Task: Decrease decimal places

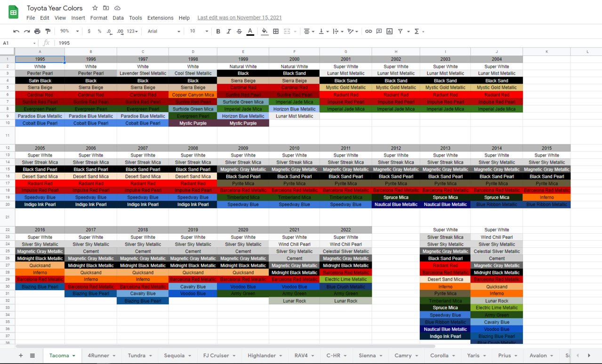Action: coord(110,31)
